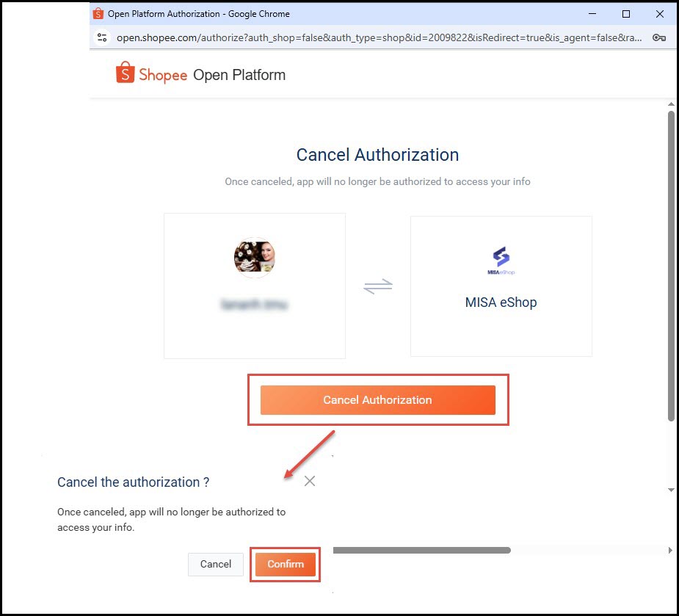Screen dimensions: 679x616
Task: Click the scroll down arrow
Action: click(671, 490)
